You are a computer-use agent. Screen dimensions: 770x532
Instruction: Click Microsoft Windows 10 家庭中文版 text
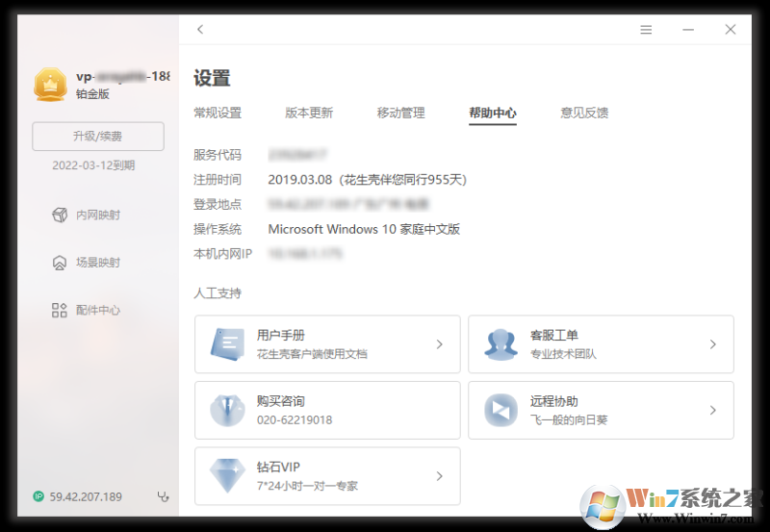pos(364,229)
